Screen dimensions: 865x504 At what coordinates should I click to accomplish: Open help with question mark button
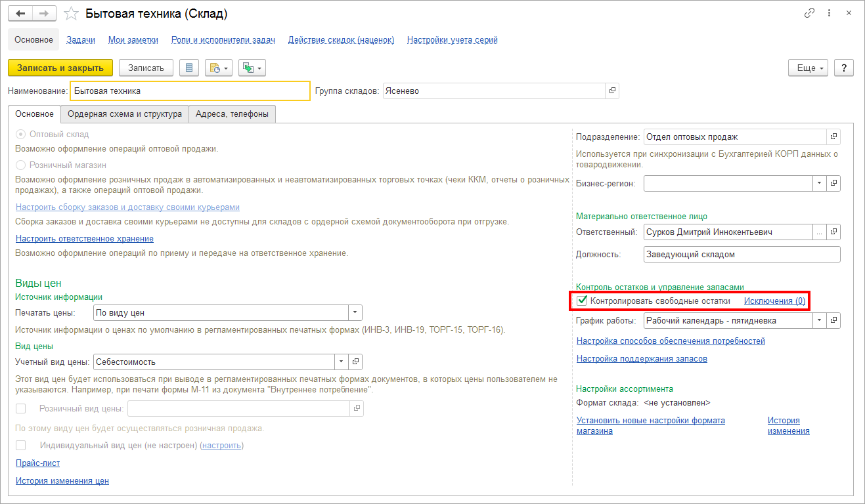click(844, 68)
